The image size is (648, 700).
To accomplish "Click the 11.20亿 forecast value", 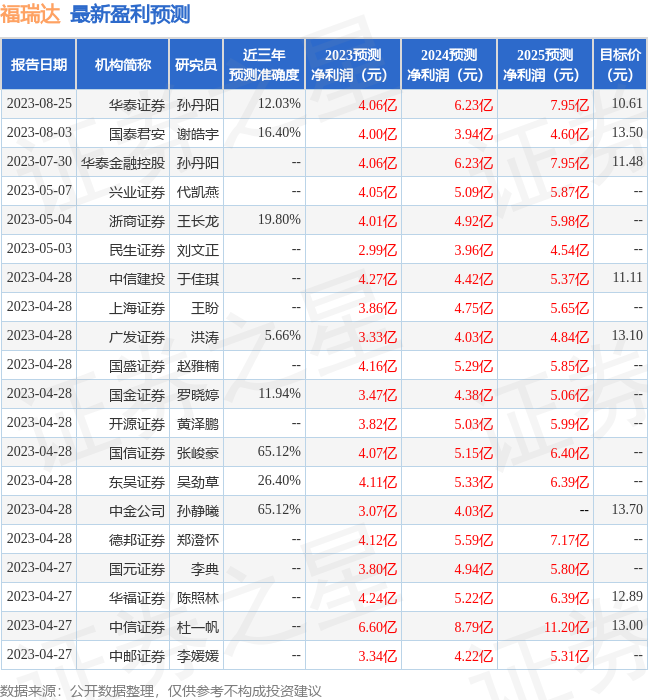I will (566, 627).
